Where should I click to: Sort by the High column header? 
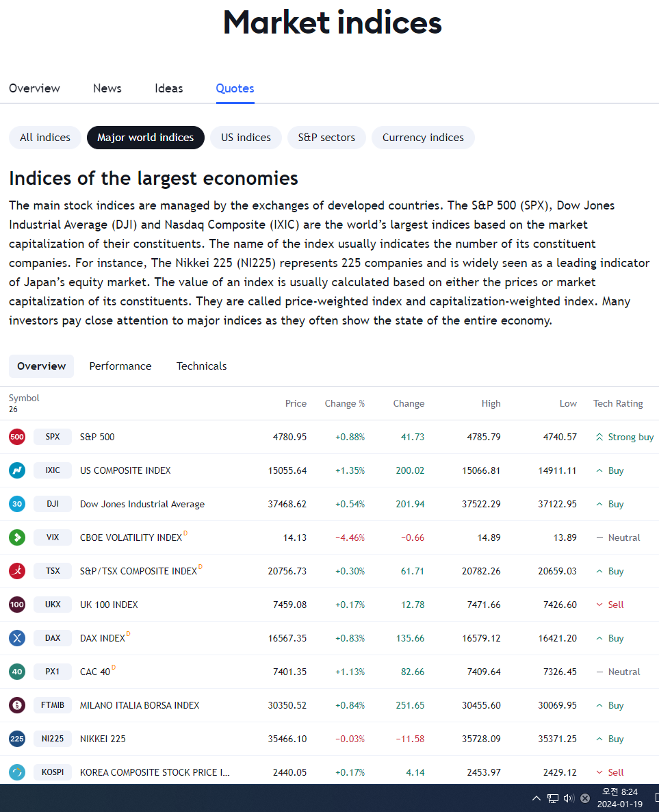point(491,403)
